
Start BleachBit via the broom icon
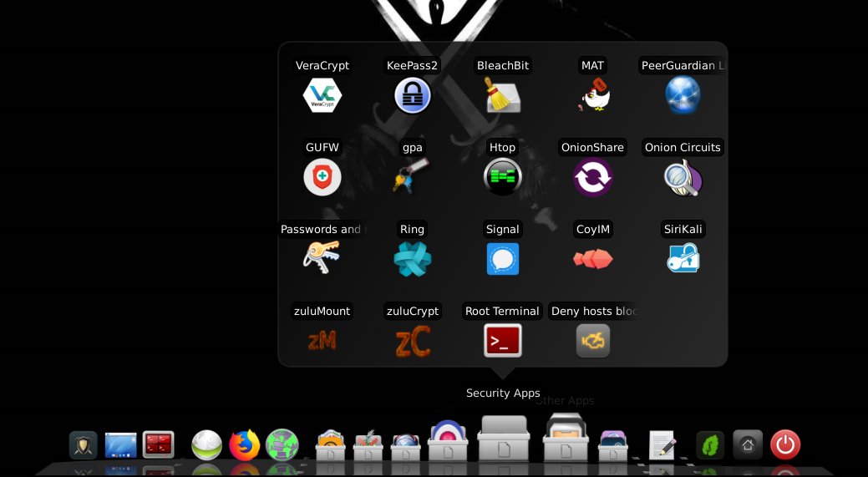[503, 95]
